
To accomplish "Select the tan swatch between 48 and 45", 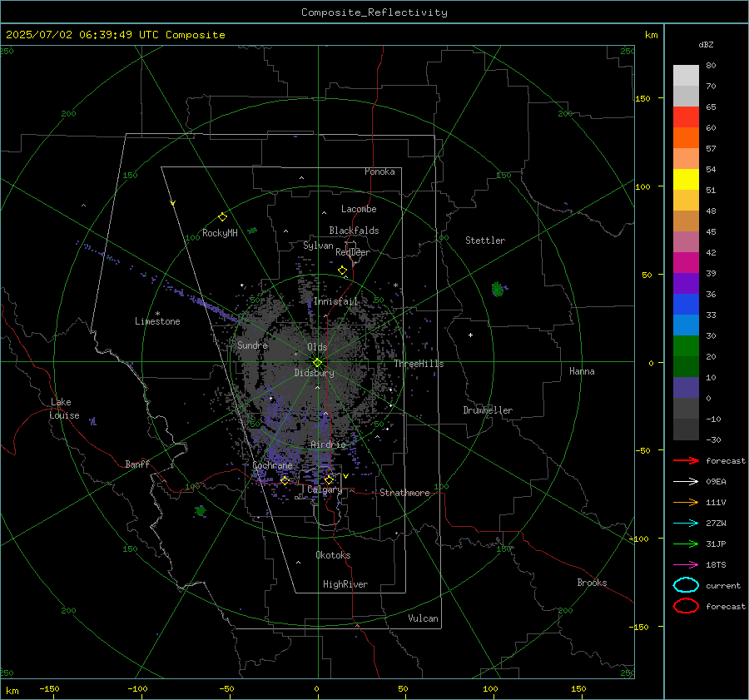I will pyautogui.click(x=686, y=221).
